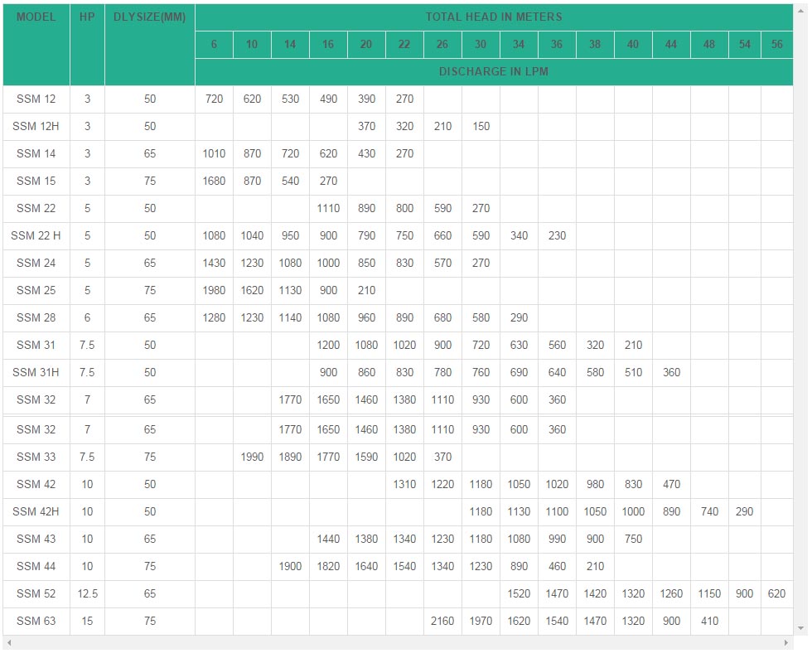Select the HP column header

(87, 17)
